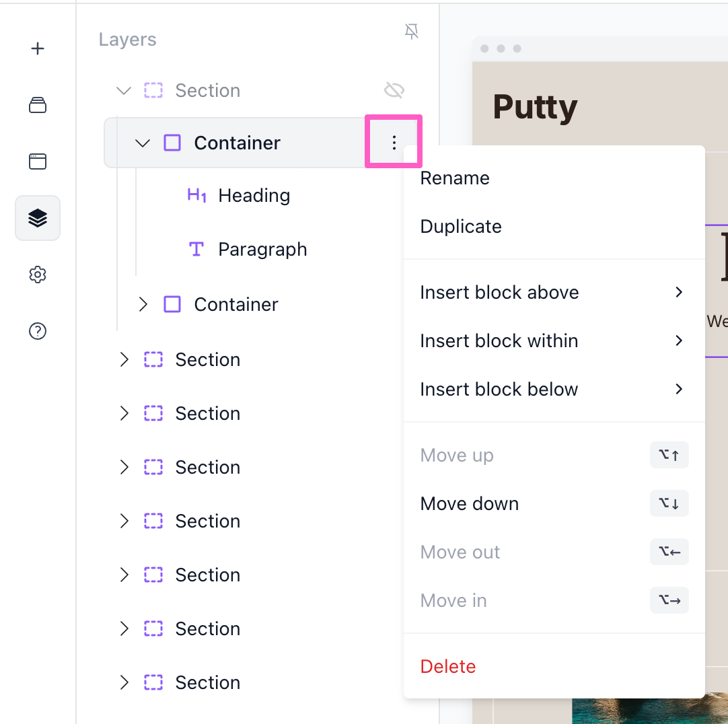Open settings gear in left sidebar
The width and height of the screenshot is (728, 724).
tap(38, 275)
